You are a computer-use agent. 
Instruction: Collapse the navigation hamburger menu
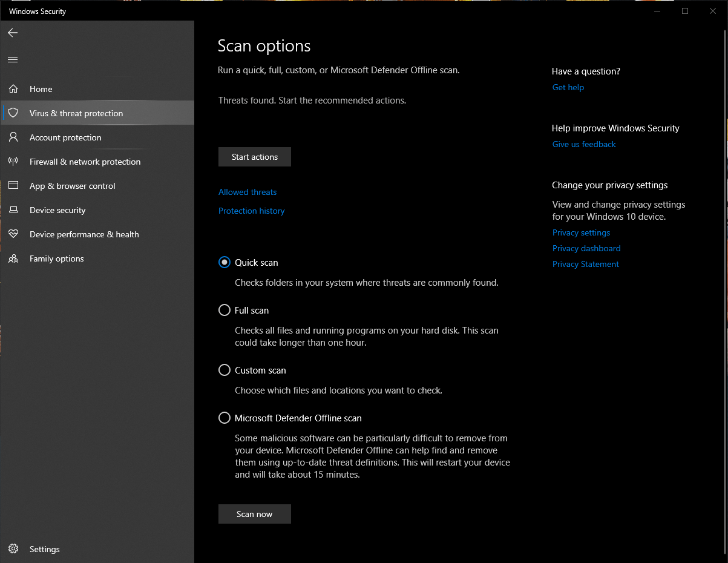[13, 59]
